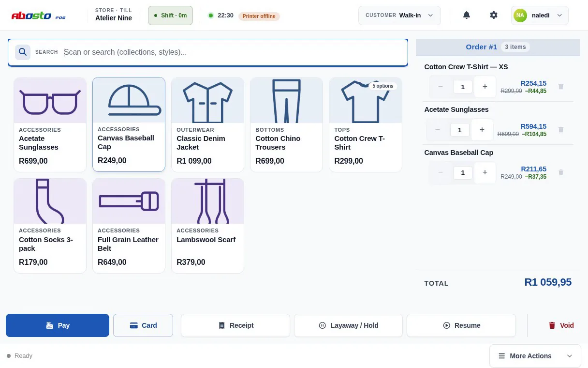
Task: Click the search magnifier icon
Action: click(23, 52)
